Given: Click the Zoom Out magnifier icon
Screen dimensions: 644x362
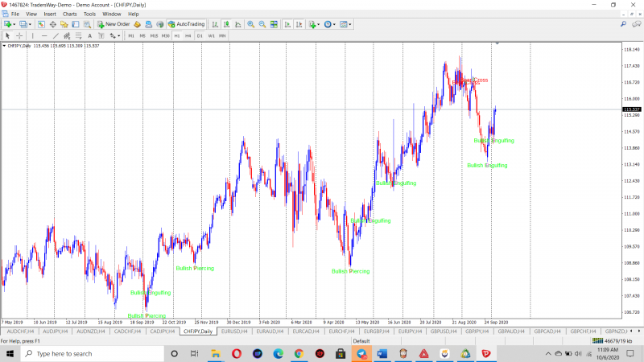Looking at the screenshot, I should (262, 24).
